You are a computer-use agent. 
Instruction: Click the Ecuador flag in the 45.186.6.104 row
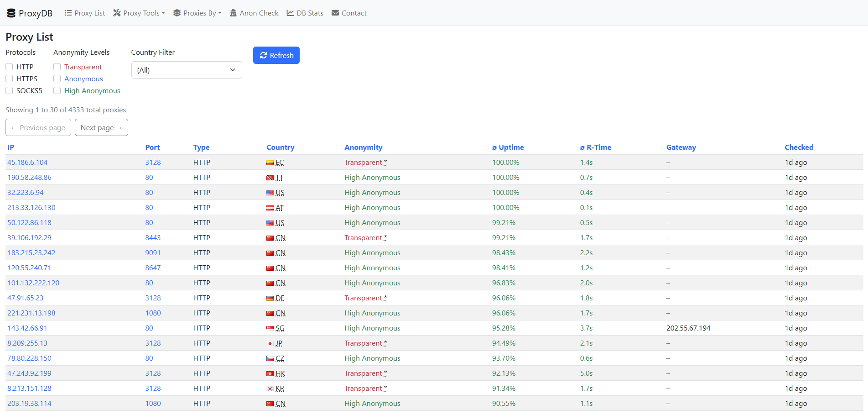pyautogui.click(x=270, y=163)
